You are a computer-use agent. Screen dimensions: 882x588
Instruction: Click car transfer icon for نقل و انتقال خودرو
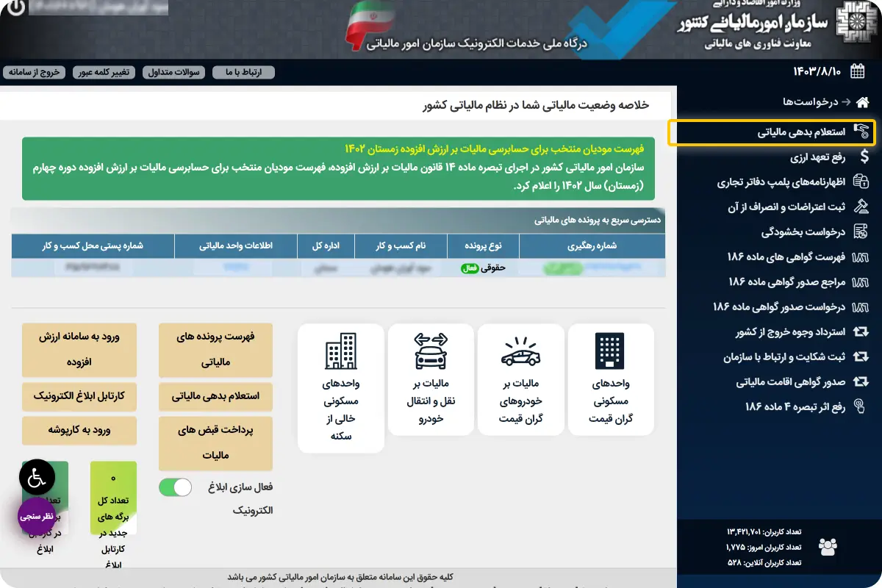click(431, 351)
